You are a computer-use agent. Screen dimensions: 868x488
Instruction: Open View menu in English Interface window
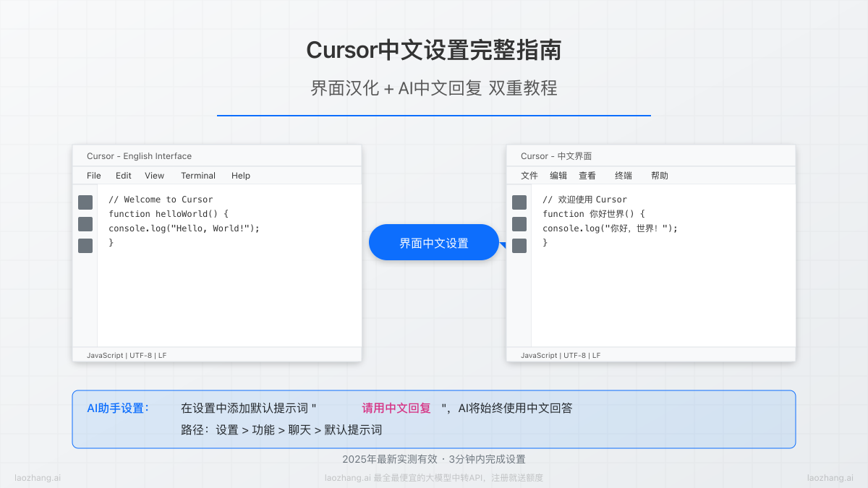coord(155,176)
